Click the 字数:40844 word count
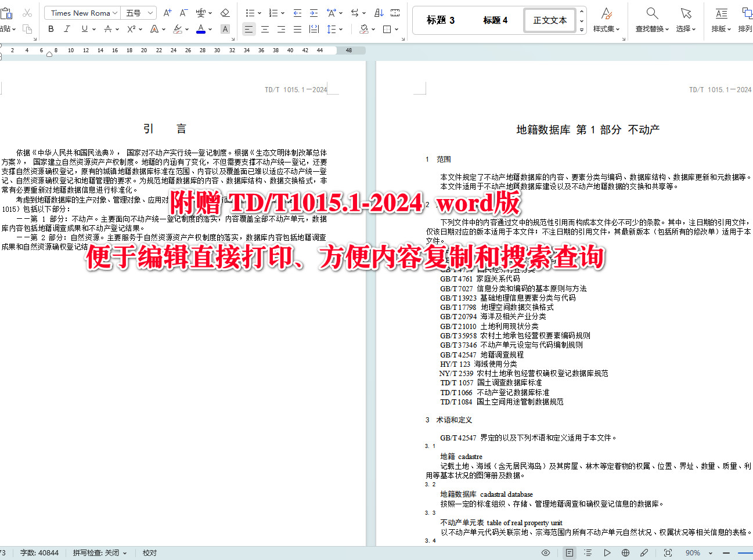 [x=39, y=552]
